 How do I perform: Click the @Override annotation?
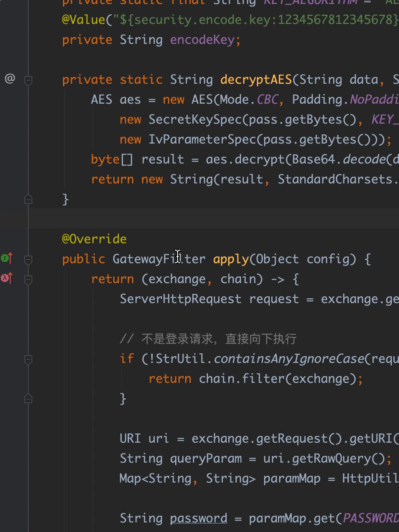94,239
